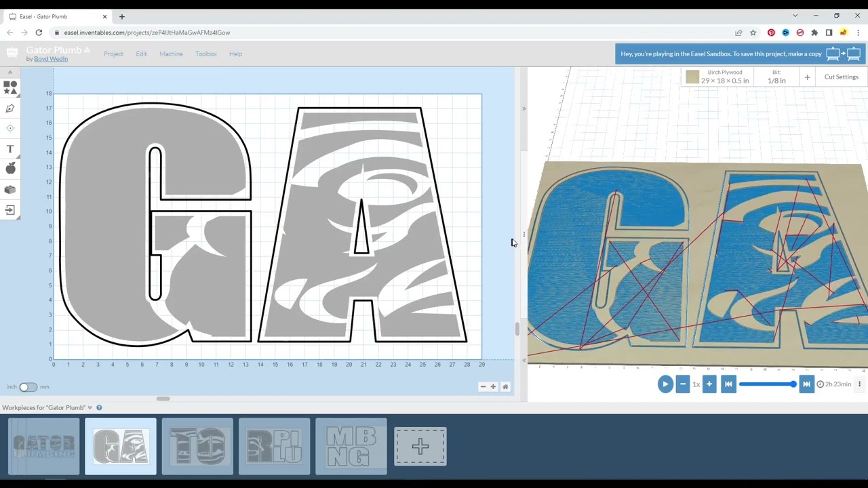The image size is (868, 488).
Task: Click the simulation progress slider
Action: click(768, 384)
